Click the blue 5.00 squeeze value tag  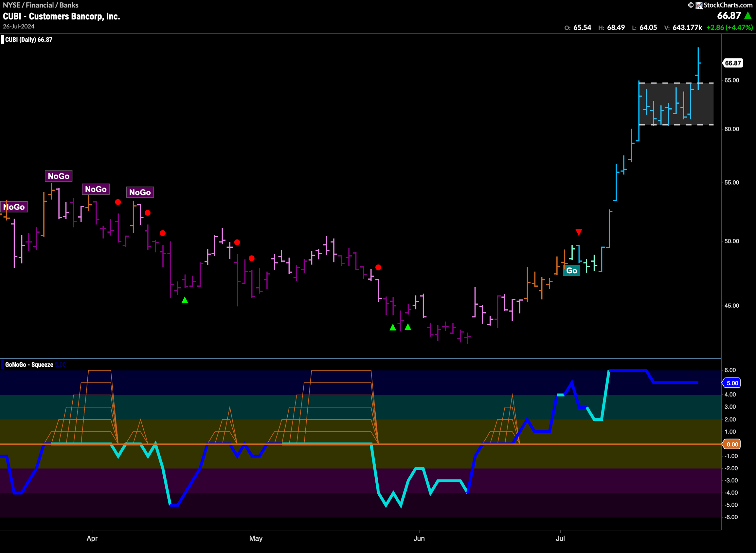pos(731,383)
